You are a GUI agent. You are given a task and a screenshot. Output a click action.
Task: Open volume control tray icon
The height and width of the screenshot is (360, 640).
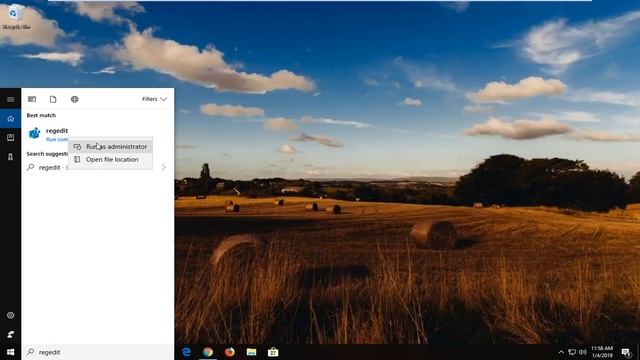(582, 352)
